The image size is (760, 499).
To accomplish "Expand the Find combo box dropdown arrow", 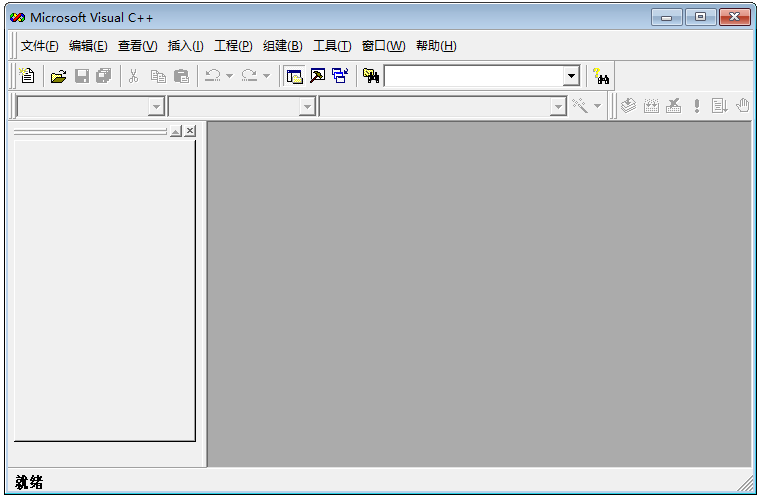I will (571, 76).
